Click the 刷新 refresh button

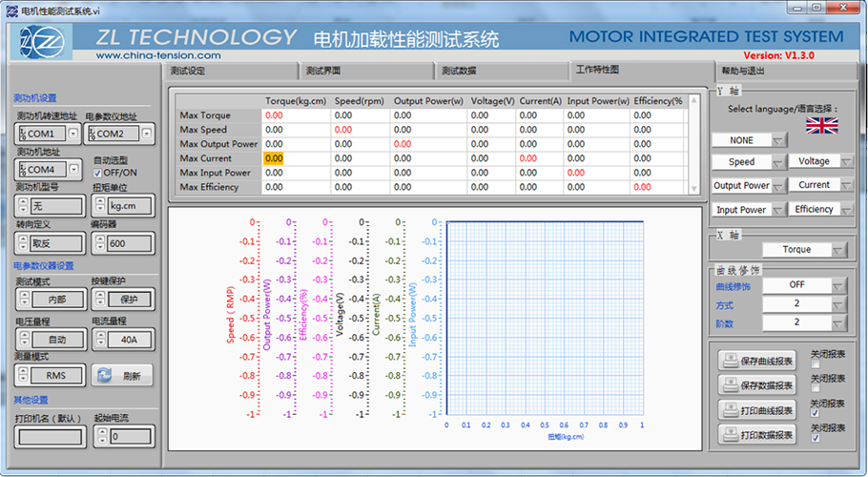click(x=122, y=375)
